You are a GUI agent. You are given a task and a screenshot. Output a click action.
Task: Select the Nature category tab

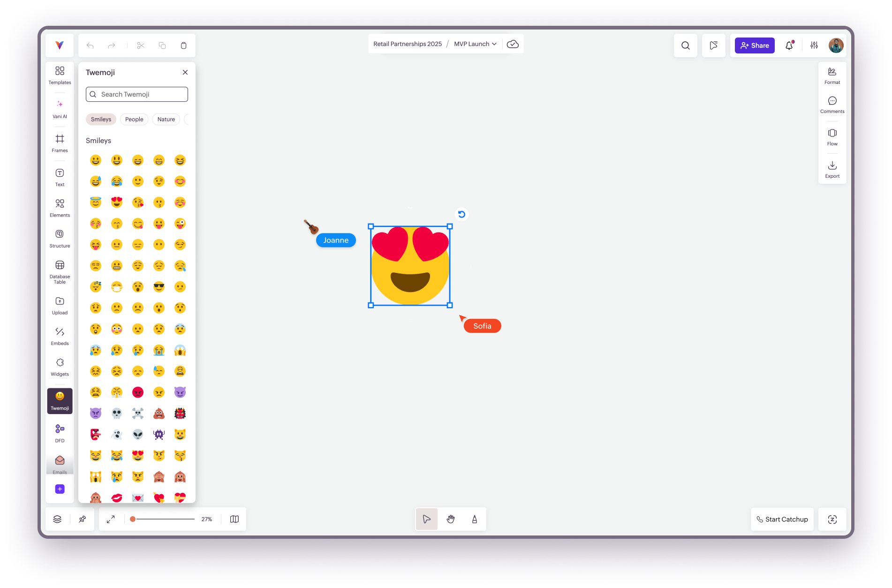click(x=166, y=120)
